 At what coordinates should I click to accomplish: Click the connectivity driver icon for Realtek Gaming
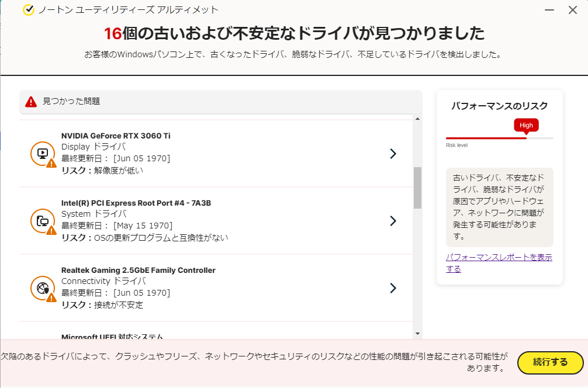(43, 288)
